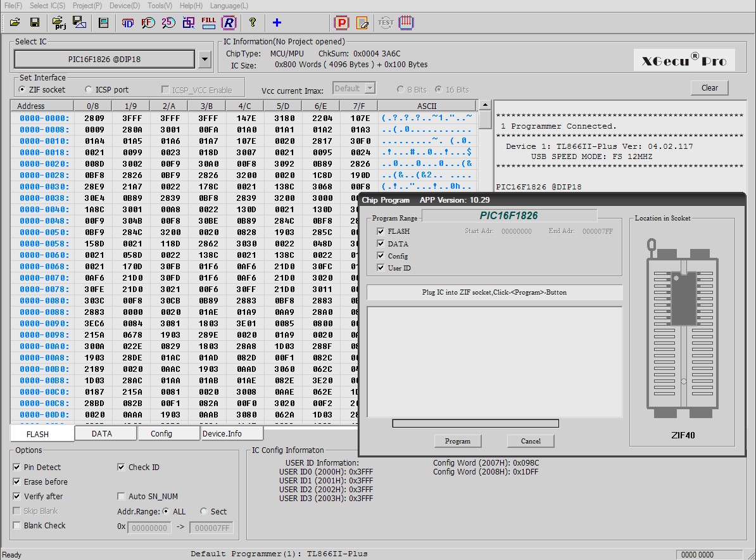Open the Tools(V) menu
This screenshot has width=756, height=560.
[160, 6]
